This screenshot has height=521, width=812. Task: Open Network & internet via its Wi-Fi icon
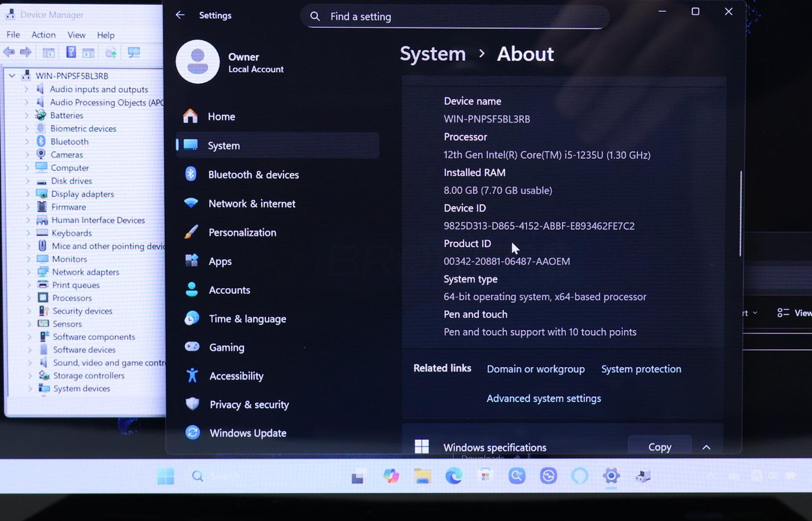[x=191, y=203]
